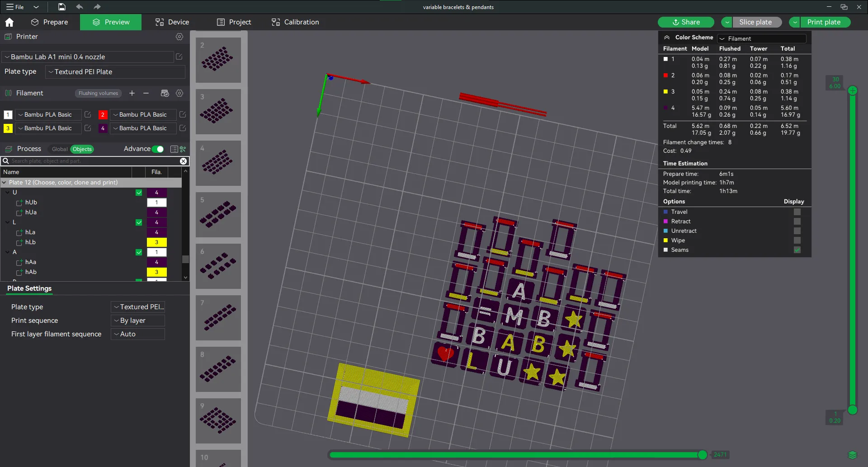Switch to the Calibration tab
This screenshot has width=868, height=467.
pos(295,22)
